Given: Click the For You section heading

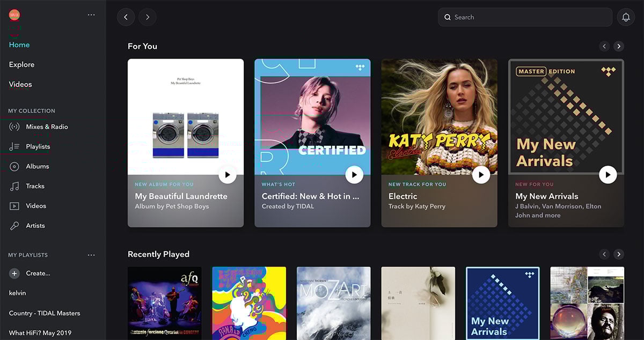Looking at the screenshot, I should [142, 47].
